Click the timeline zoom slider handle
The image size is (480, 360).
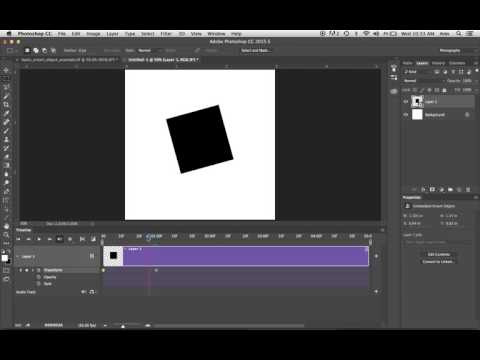(123, 326)
